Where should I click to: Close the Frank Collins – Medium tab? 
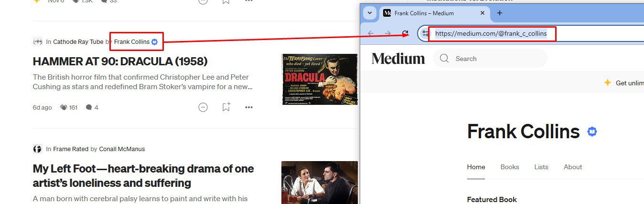483,13
